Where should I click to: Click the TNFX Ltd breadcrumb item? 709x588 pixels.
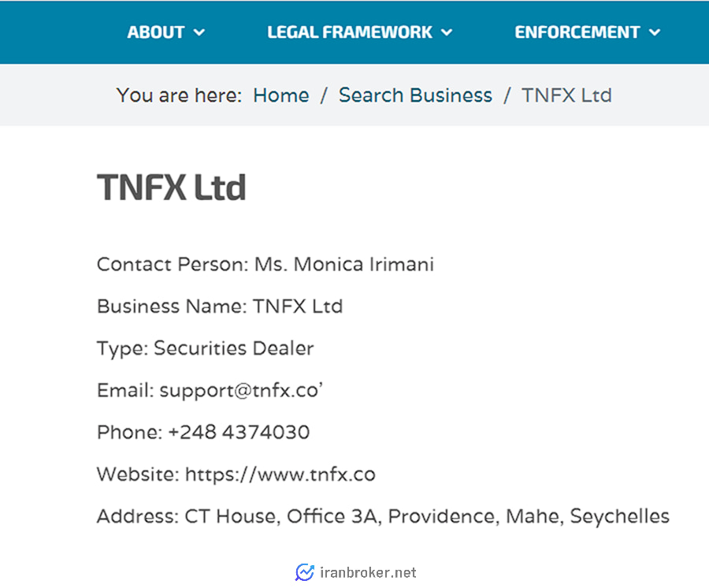coord(566,95)
